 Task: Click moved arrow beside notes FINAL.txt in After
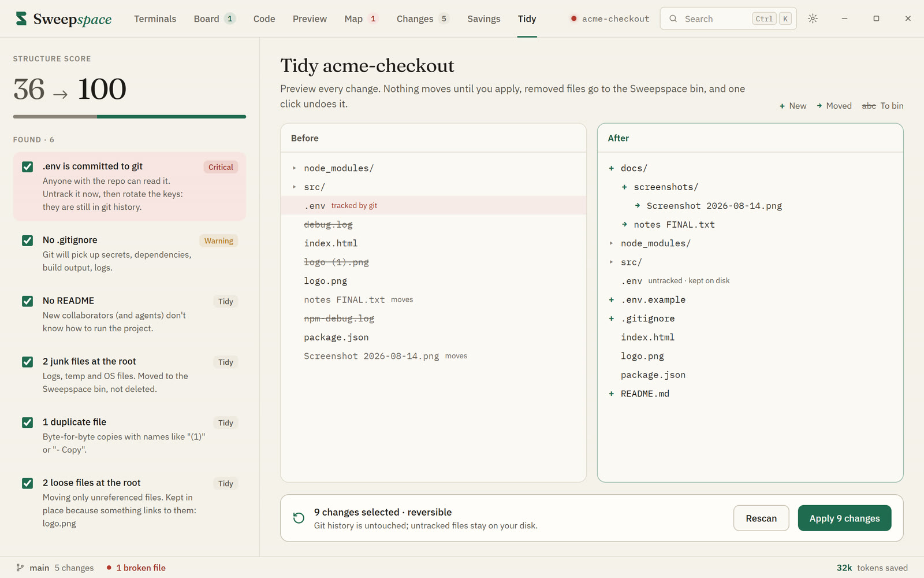point(624,224)
